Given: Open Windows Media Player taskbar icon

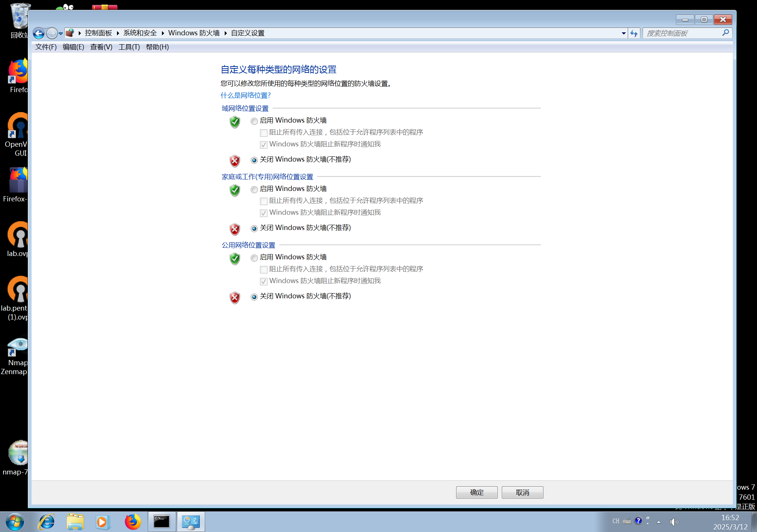Looking at the screenshot, I should click(102, 522).
